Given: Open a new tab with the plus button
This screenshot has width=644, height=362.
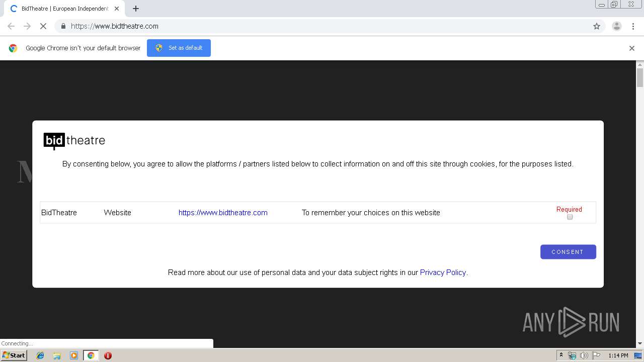Looking at the screenshot, I should point(136,9).
